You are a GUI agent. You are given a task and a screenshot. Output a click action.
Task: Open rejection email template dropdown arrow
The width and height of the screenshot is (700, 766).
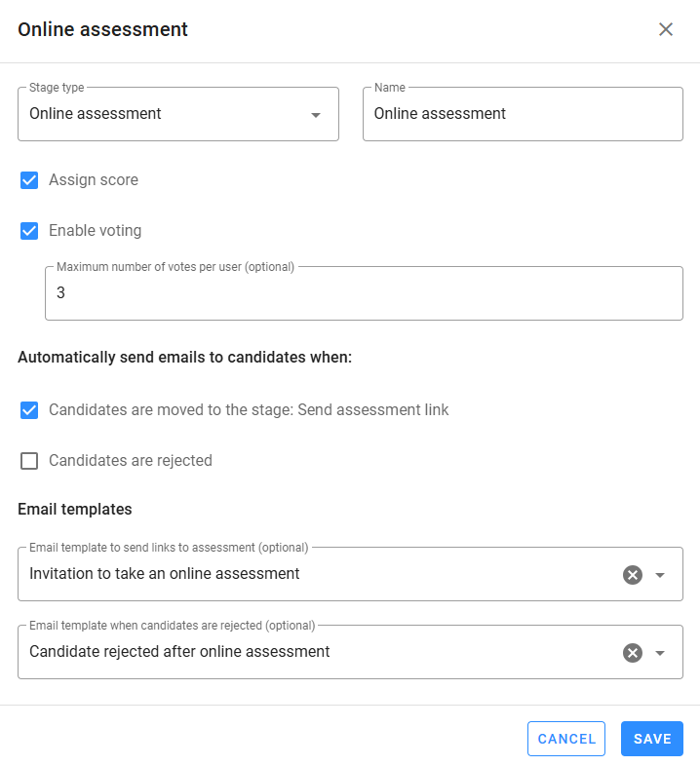[x=660, y=653]
